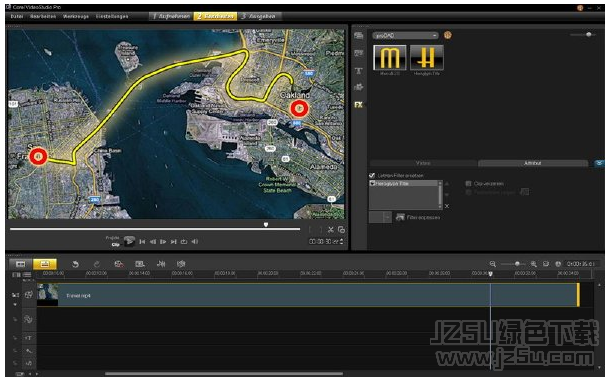The image size is (612, 384).
Task: Open the Transitions library panel icon
Action: (x=358, y=53)
